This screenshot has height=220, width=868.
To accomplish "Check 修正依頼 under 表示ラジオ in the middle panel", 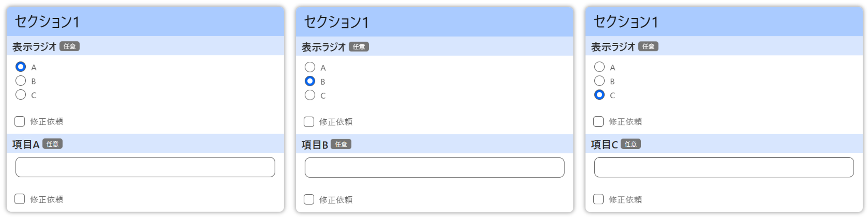I will tap(308, 122).
